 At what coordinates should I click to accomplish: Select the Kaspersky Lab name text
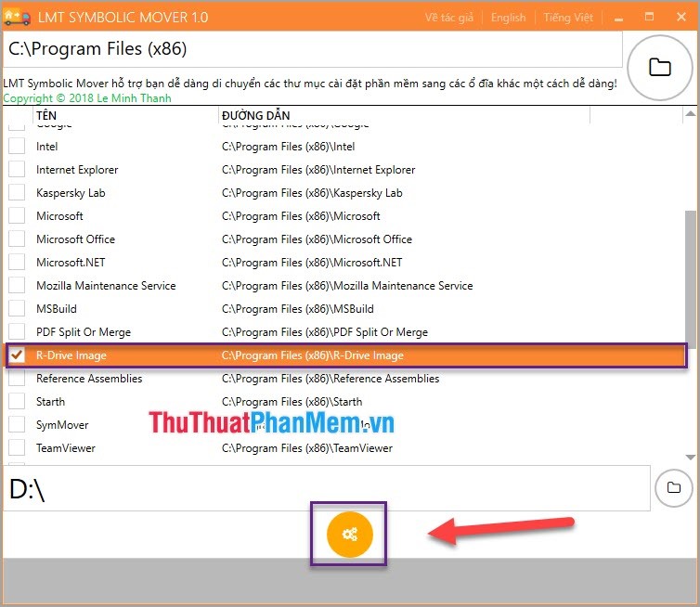tap(71, 193)
